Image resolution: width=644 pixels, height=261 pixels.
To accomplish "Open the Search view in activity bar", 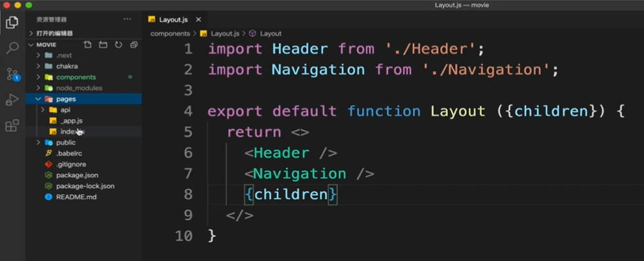I will (x=12, y=48).
